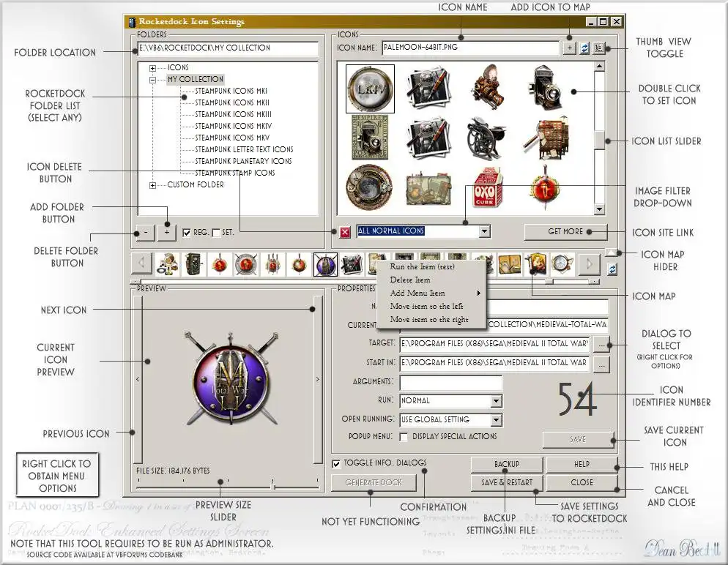728x565 pixels.
Task: Select the black box camera icon in icon map
Action: tap(193, 264)
